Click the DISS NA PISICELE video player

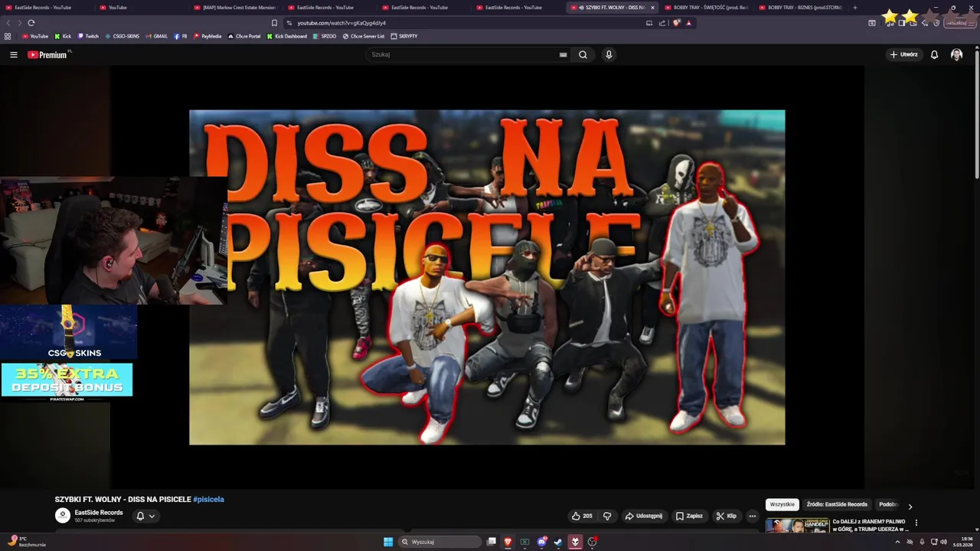click(x=487, y=277)
